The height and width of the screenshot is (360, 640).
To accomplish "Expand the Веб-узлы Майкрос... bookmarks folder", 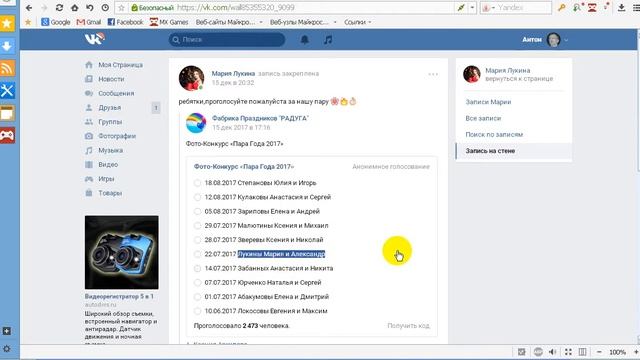I will coord(303,22).
